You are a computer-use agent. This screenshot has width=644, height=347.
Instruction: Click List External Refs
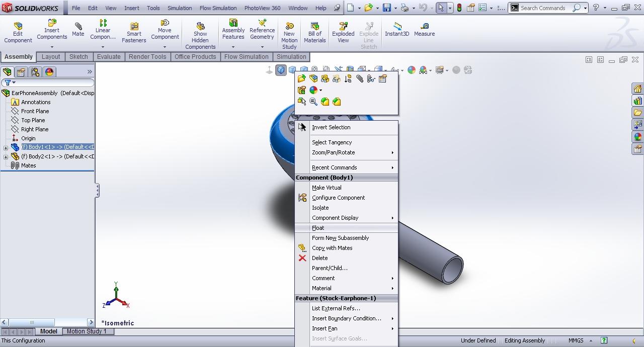pyautogui.click(x=347, y=308)
